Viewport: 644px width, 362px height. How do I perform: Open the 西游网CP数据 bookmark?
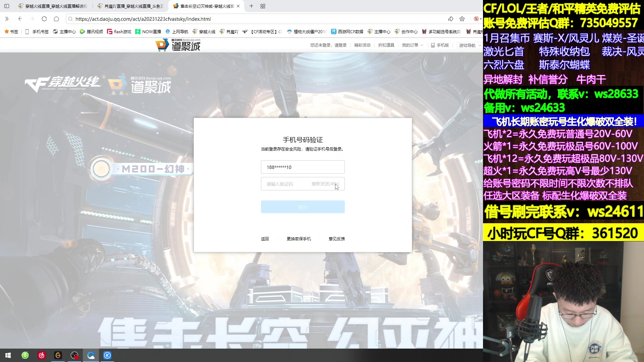pyautogui.click(x=347, y=32)
